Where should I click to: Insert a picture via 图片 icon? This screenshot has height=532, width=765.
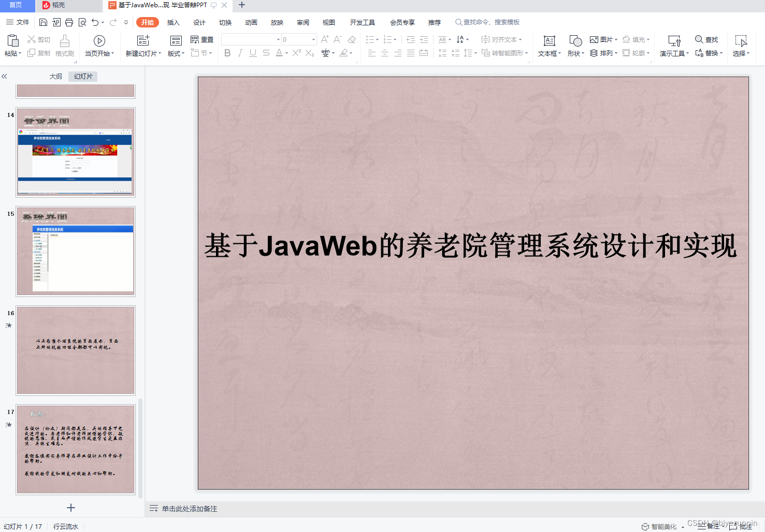coord(596,39)
